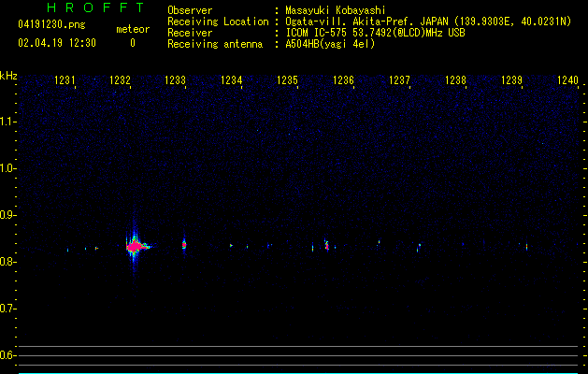This screenshot has width=588, height=374.
Task: Click the 1234 time axis label
Action: (232, 80)
